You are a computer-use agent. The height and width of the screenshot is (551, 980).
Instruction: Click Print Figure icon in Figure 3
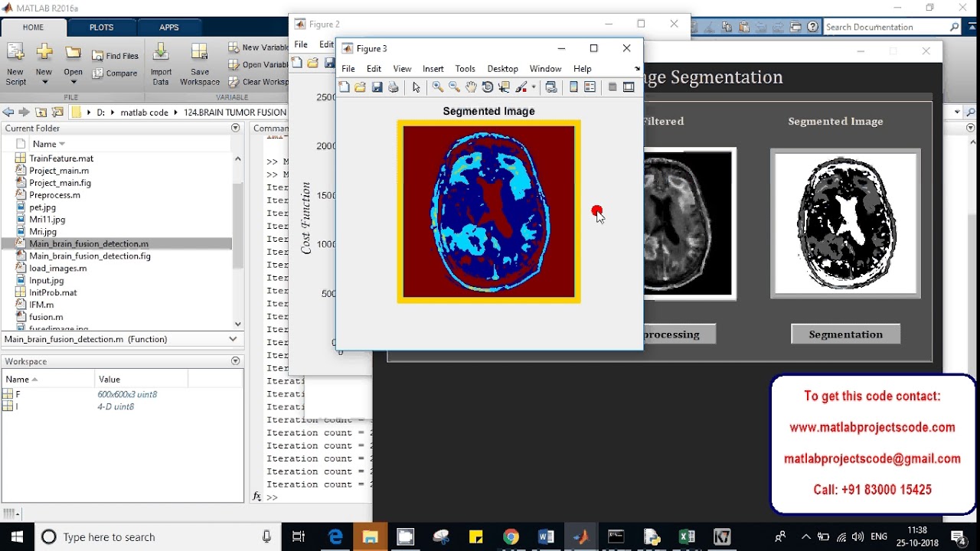394,87
